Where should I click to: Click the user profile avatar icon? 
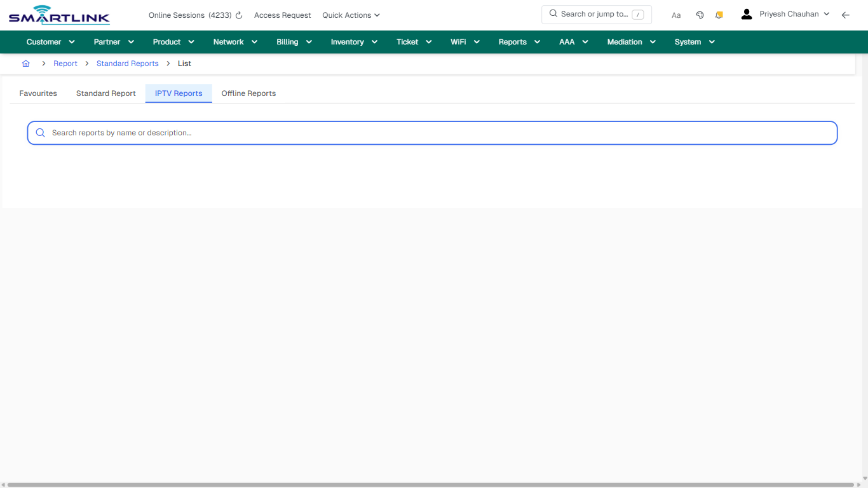pos(746,13)
